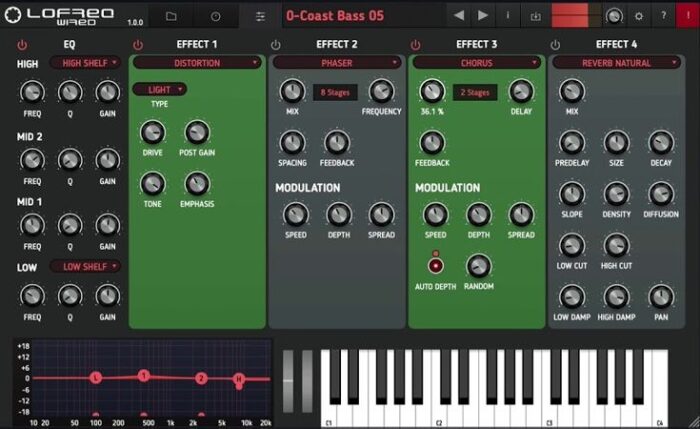Image resolution: width=700 pixels, height=429 pixels.
Task: Click the clock history icon
Action: pos(215,16)
